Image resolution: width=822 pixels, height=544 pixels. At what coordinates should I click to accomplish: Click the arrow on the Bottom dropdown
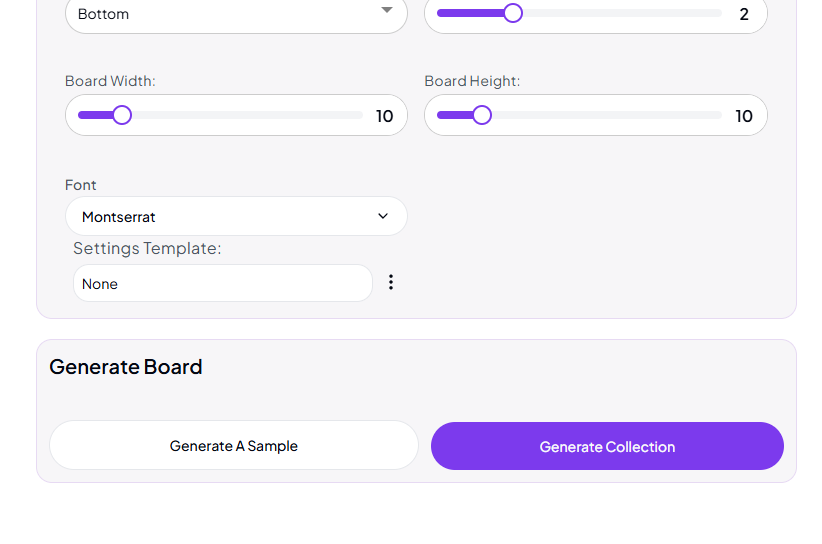pyautogui.click(x=387, y=11)
